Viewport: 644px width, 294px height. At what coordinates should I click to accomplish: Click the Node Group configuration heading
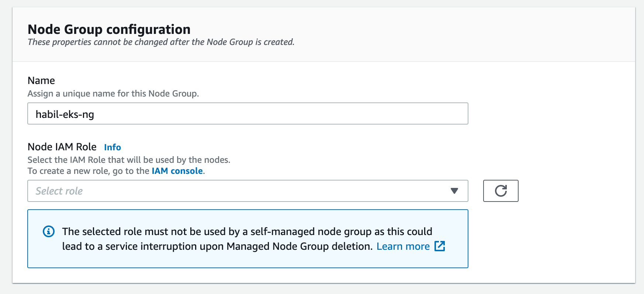109,29
